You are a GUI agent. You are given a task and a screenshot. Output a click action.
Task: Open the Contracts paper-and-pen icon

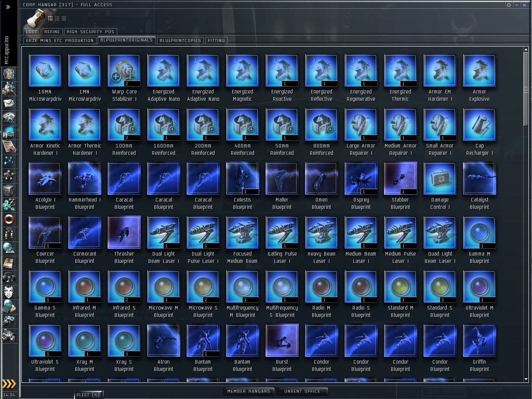click(x=8, y=147)
